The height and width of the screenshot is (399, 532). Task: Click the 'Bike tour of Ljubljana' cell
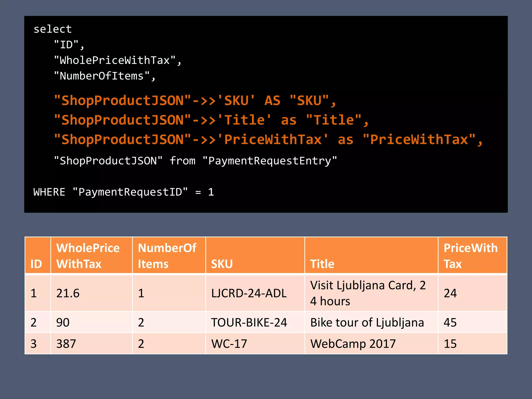[367, 323]
